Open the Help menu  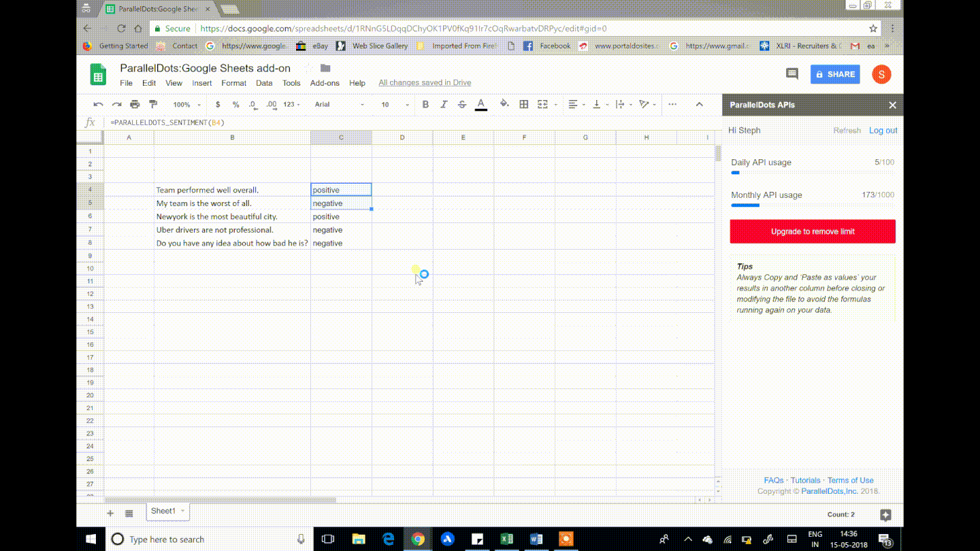(357, 83)
